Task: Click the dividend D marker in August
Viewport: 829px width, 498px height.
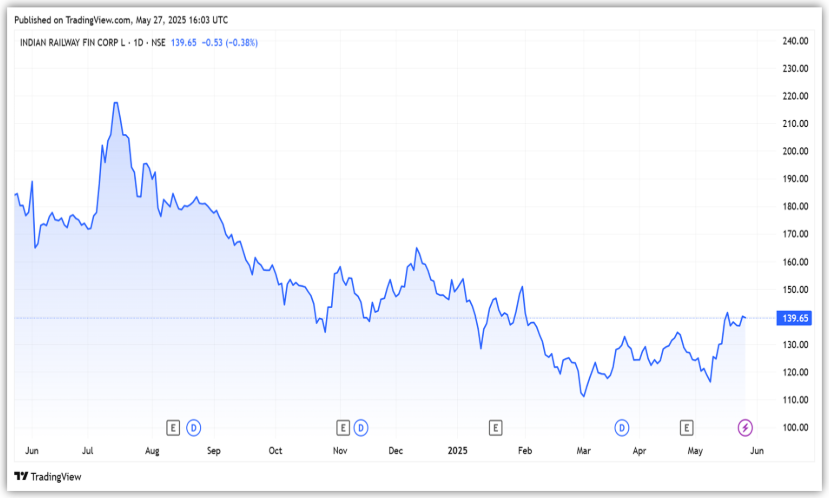Action: (193, 427)
